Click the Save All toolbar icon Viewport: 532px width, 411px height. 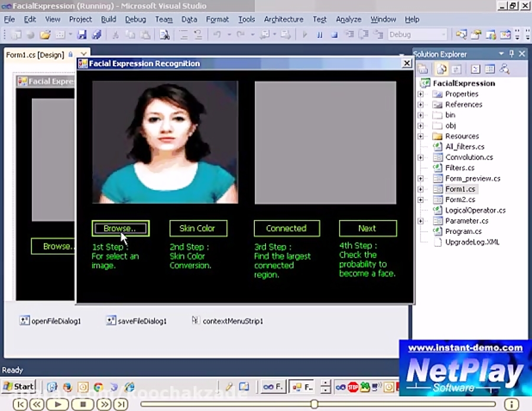click(x=96, y=35)
